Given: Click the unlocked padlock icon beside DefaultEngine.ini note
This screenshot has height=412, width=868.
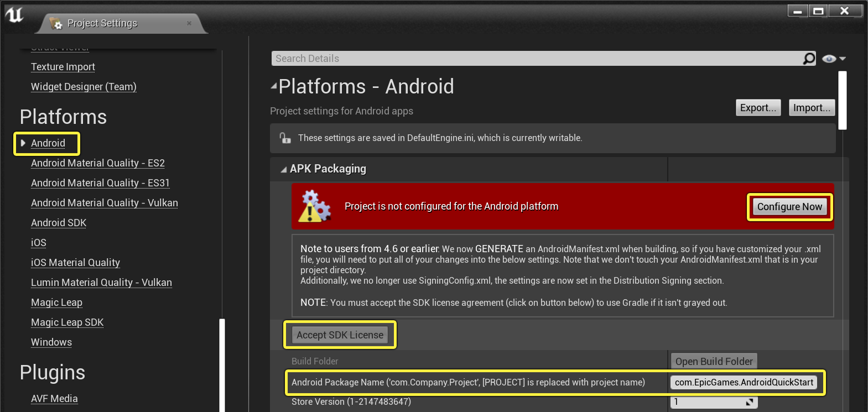Looking at the screenshot, I should (285, 138).
